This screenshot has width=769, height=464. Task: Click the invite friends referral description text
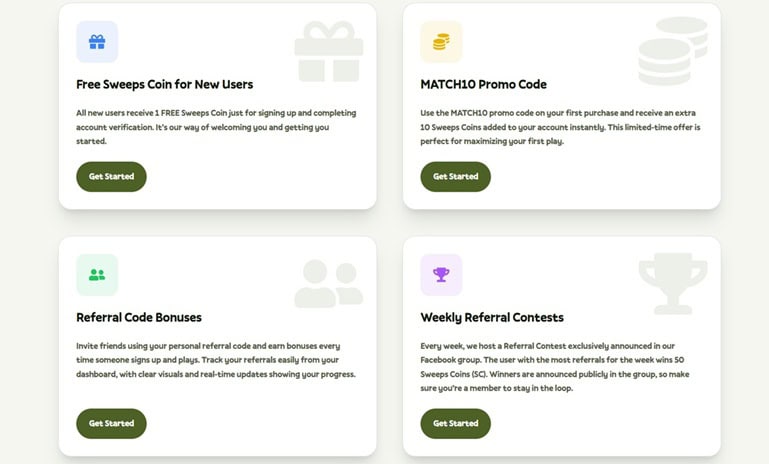[216, 360]
